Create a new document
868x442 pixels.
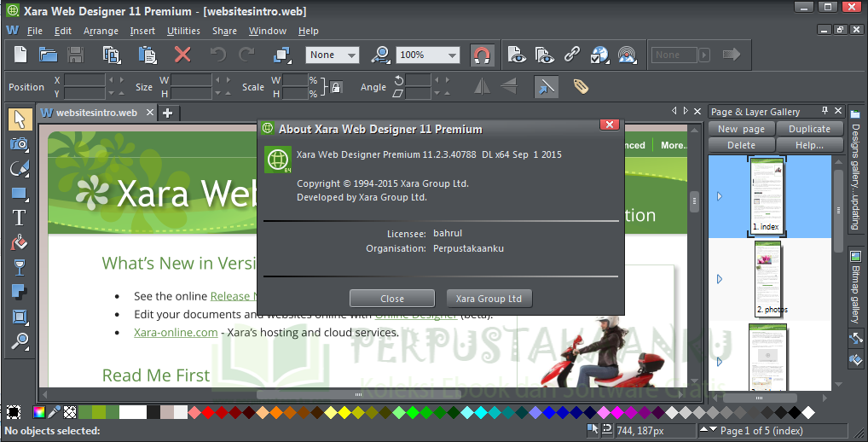click(20, 55)
